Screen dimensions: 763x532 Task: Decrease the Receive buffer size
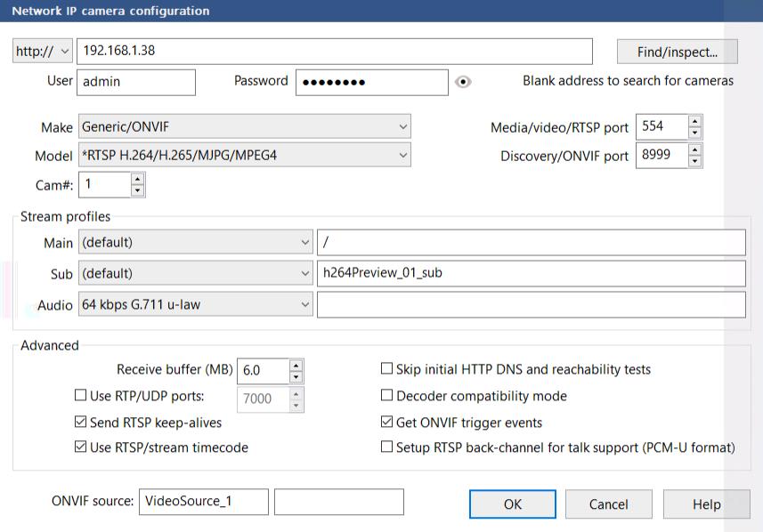tap(296, 376)
